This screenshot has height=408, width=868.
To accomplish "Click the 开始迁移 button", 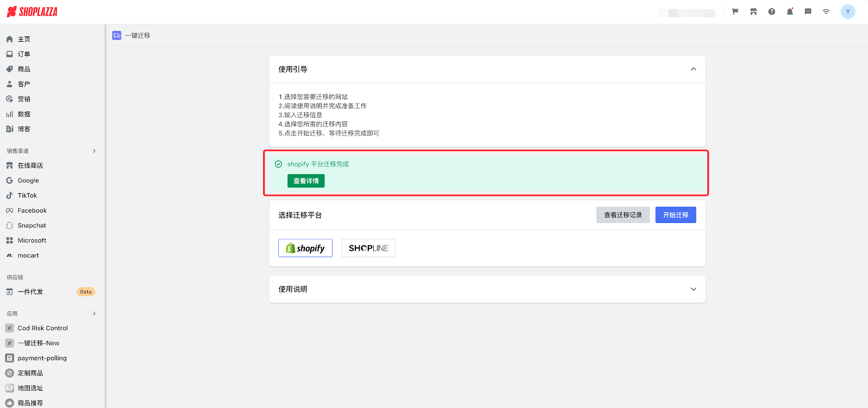I will (x=675, y=215).
